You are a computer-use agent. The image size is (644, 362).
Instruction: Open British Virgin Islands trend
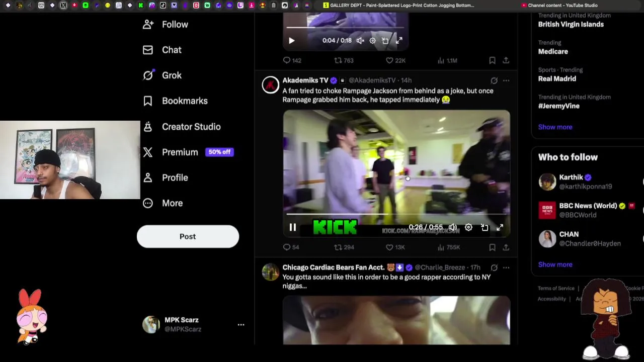571,24
